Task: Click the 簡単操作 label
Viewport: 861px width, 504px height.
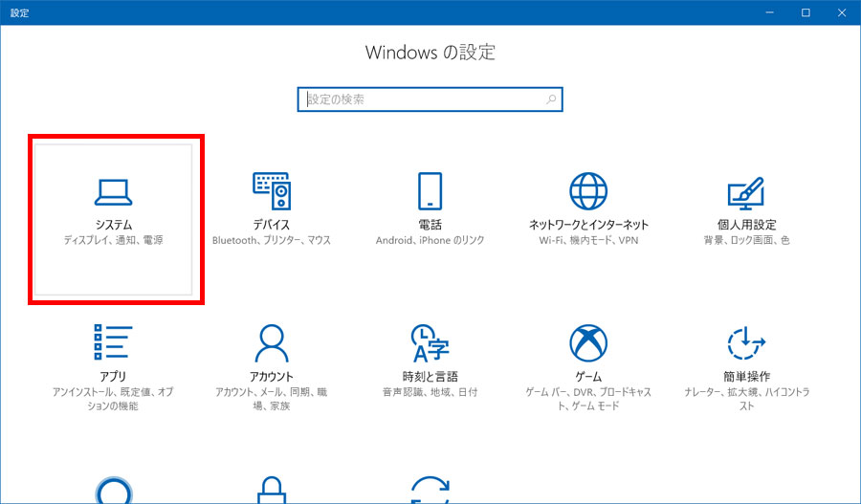Action: [x=746, y=377]
